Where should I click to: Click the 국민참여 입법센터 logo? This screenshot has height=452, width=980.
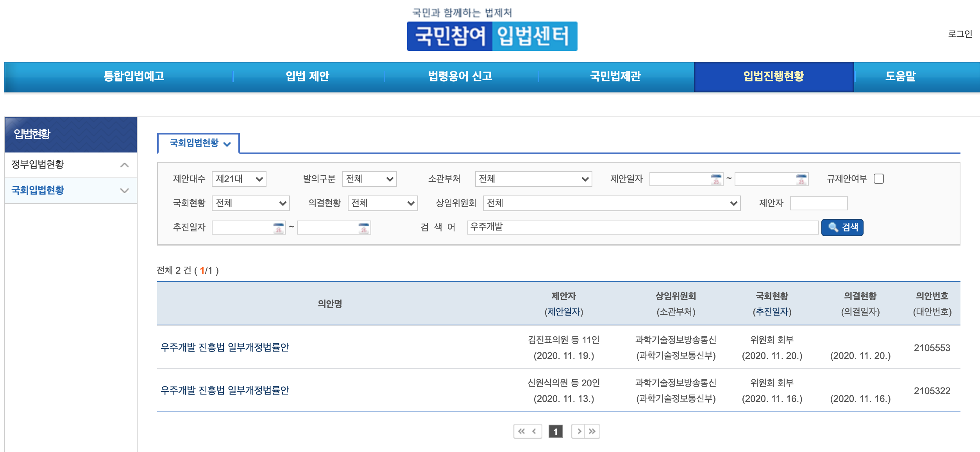pyautogui.click(x=492, y=36)
